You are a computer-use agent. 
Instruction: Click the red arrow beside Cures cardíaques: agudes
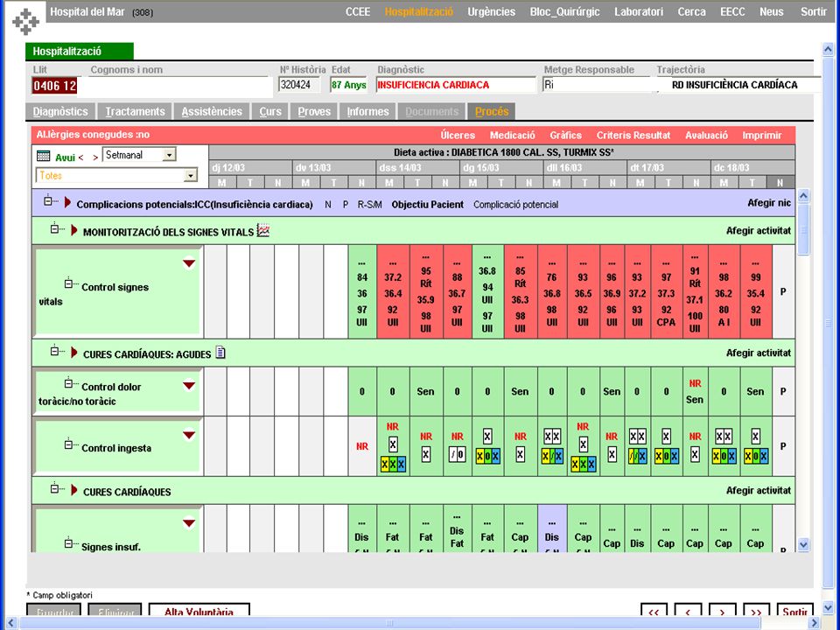click(x=74, y=353)
